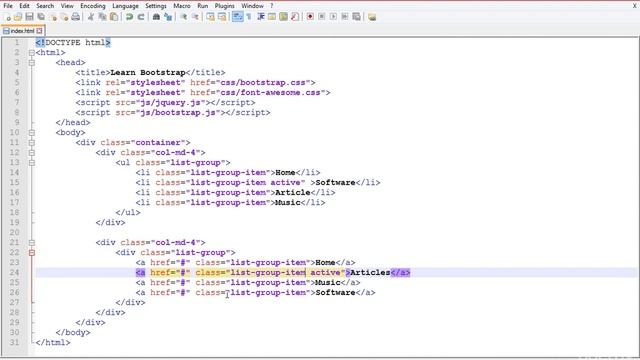
Task: Click the Copy toolbar icon
Action: click(102, 17)
